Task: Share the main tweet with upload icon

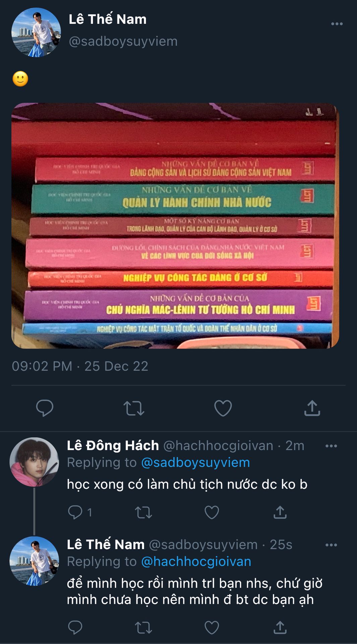Action: [312, 408]
